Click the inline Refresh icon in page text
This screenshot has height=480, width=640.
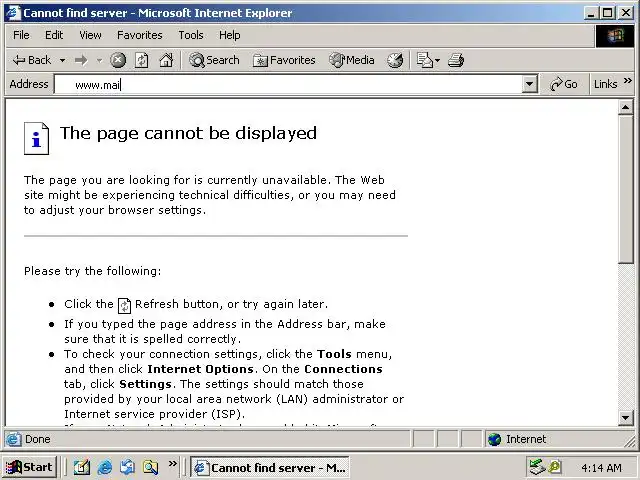click(124, 305)
